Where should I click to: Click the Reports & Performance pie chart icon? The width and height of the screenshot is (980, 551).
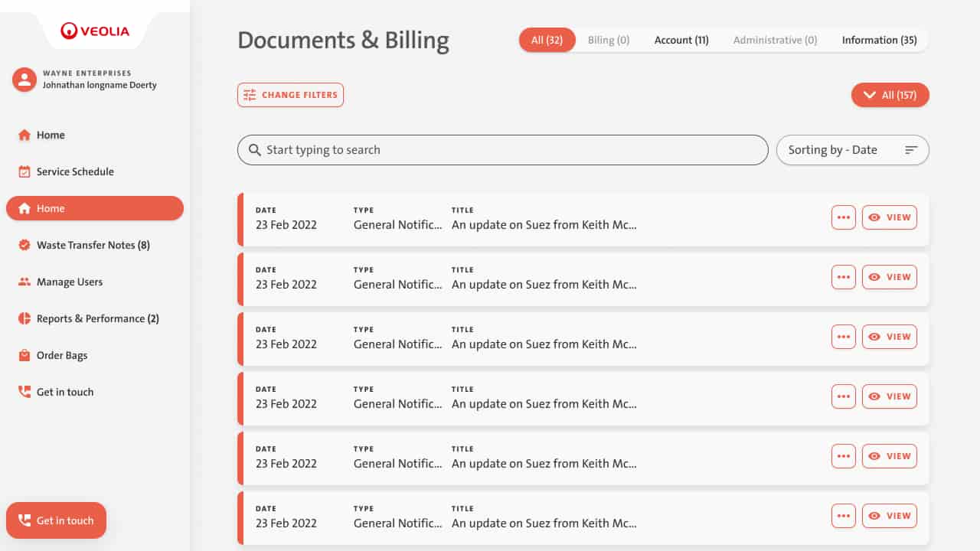(x=24, y=319)
